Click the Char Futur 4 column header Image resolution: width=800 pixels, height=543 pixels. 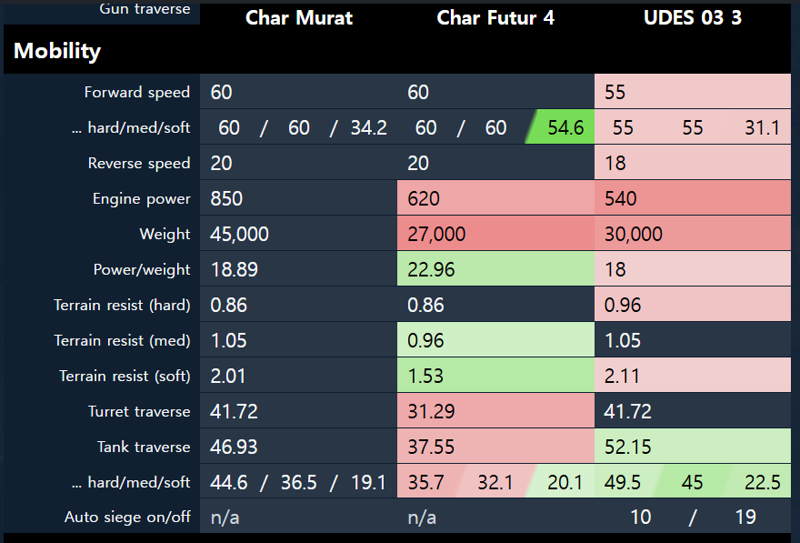495,18
